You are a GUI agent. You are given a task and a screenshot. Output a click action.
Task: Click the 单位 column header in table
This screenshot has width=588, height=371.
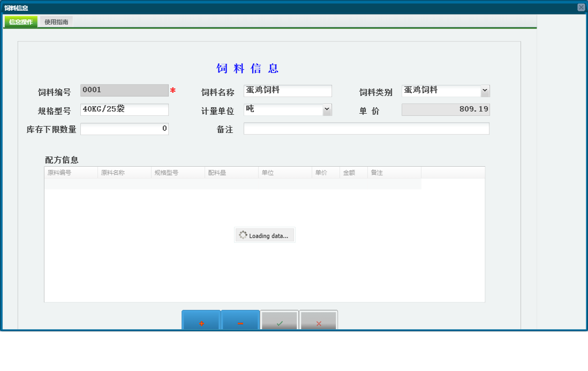tap(285, 173)
